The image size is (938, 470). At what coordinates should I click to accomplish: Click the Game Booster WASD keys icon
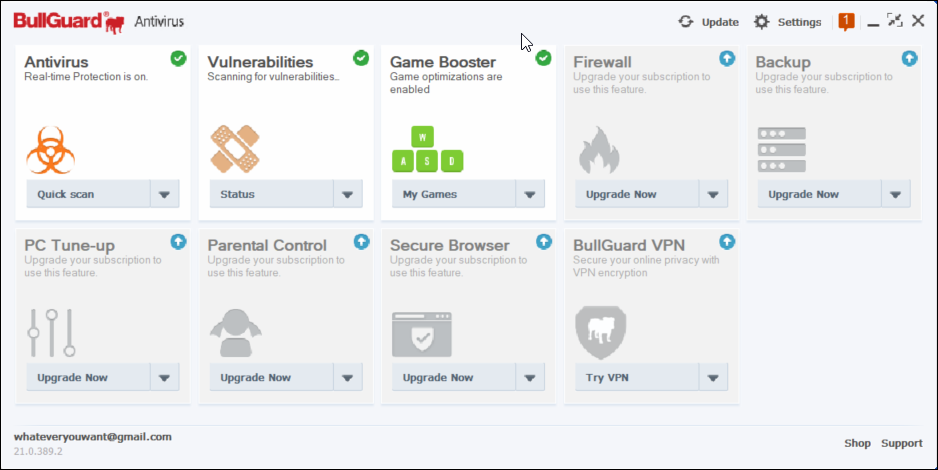click(427, 149)
